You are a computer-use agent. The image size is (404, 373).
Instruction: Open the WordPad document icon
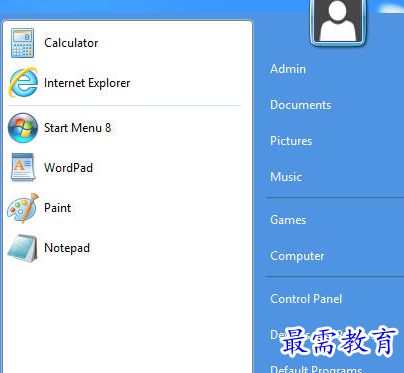coord(23,168)
